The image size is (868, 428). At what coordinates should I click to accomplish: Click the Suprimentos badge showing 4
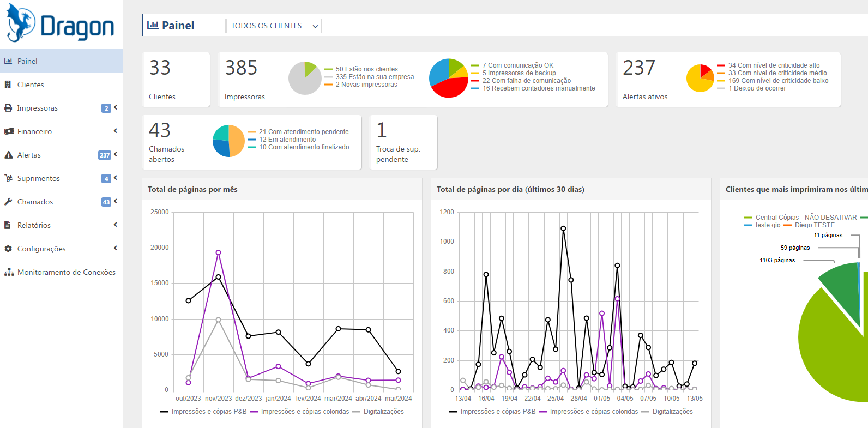point(106,178)
